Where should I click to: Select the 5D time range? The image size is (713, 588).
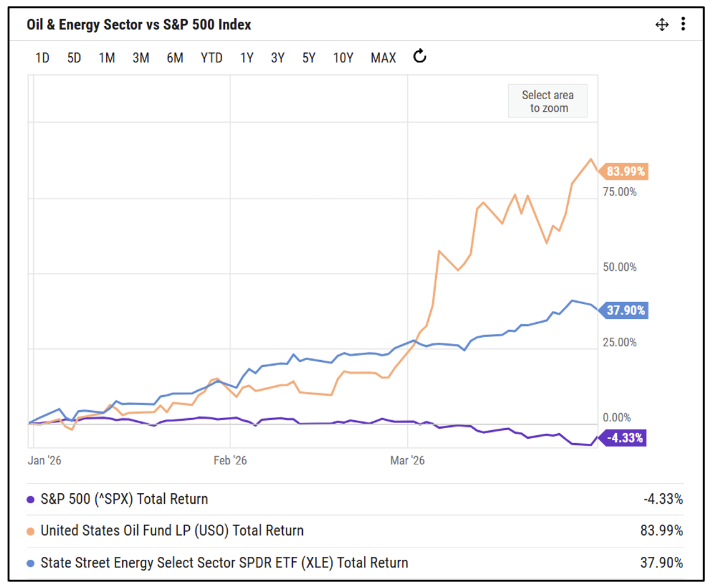[x=74, y=58]
